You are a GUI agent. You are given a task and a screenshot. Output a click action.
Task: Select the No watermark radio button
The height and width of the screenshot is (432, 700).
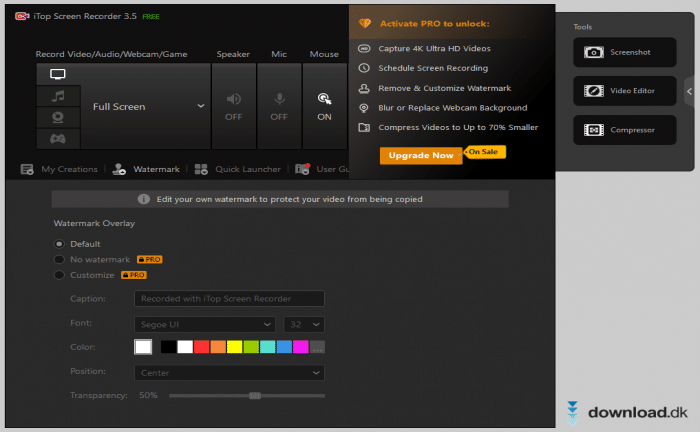59,259
